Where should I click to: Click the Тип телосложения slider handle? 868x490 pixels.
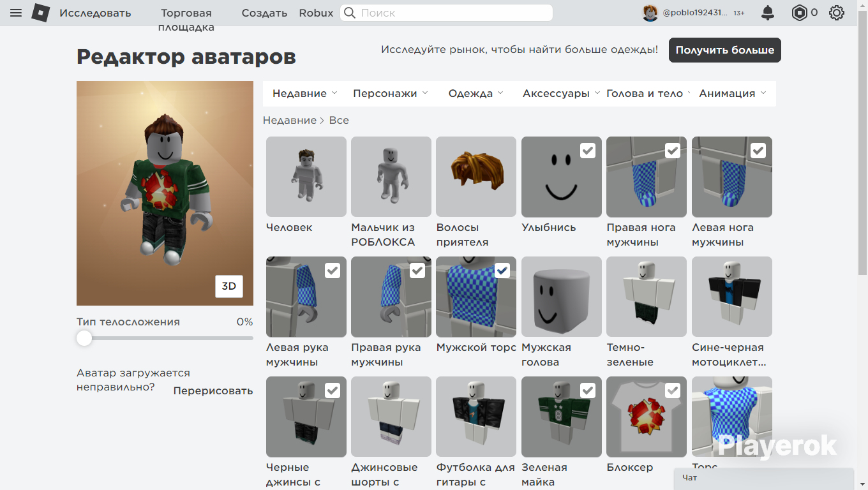[84, 338]
